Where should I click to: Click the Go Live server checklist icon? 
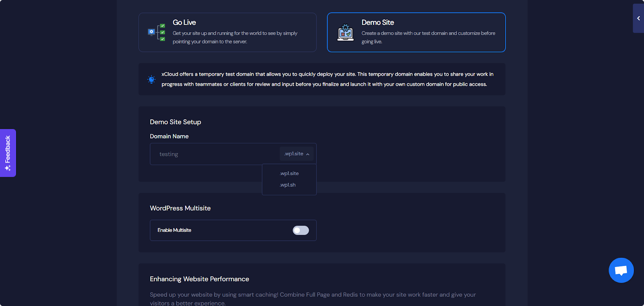157,32
